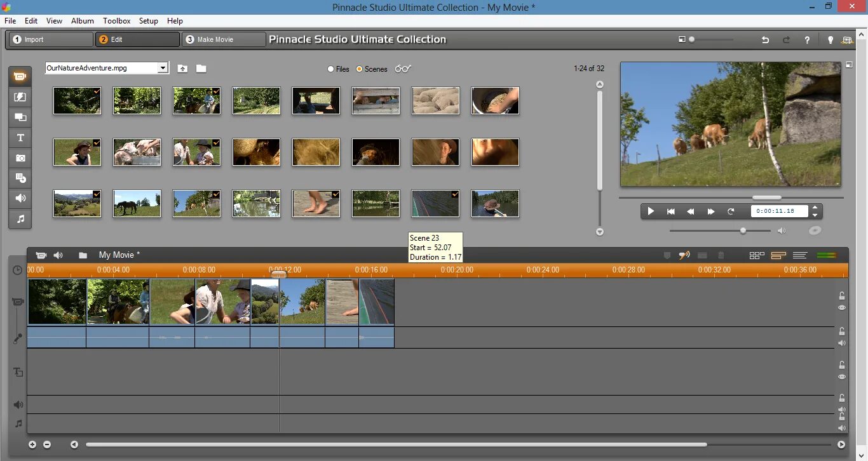The width and height of the screenshot is (868, 461).
Task: Jump to the start of the movie
Action: (x=670, y=211)
